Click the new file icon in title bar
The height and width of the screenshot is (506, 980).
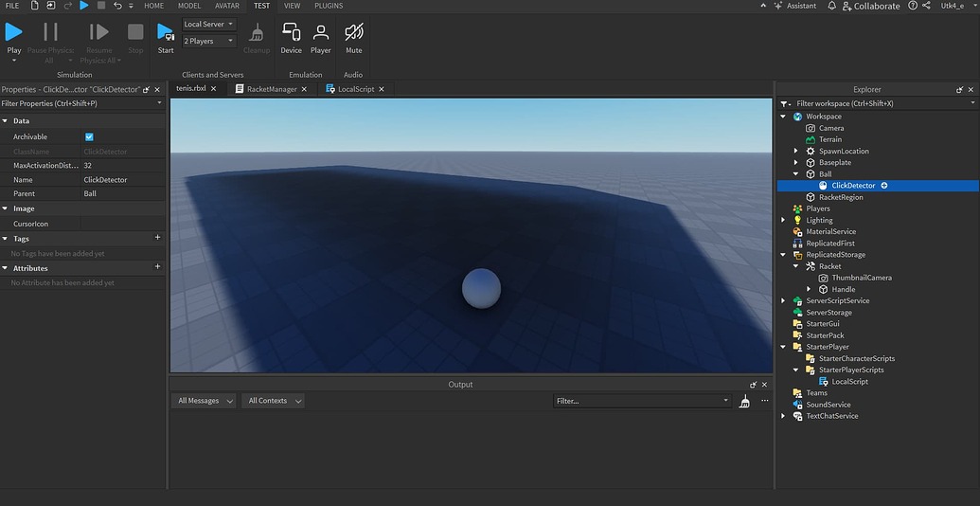[x=34, y=6]
